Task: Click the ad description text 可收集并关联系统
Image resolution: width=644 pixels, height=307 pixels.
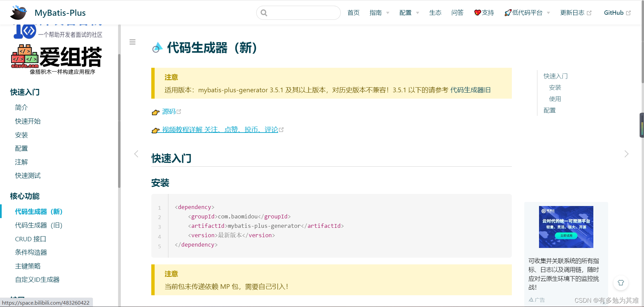Action: click(x=564, y=274)
